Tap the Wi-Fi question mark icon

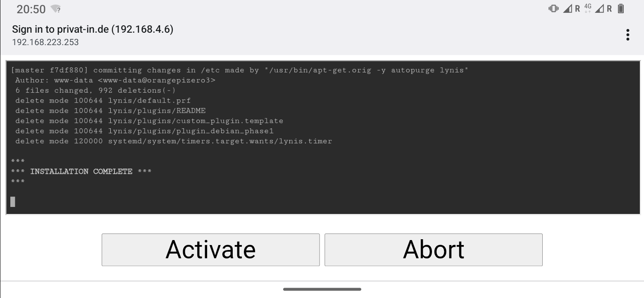click(55, 9)
